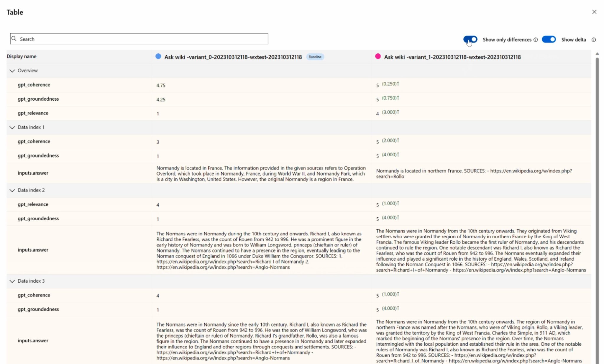The image size is (604, 364).
Task: Click blue dot of variant_0 column
Action: coord(158,56)
